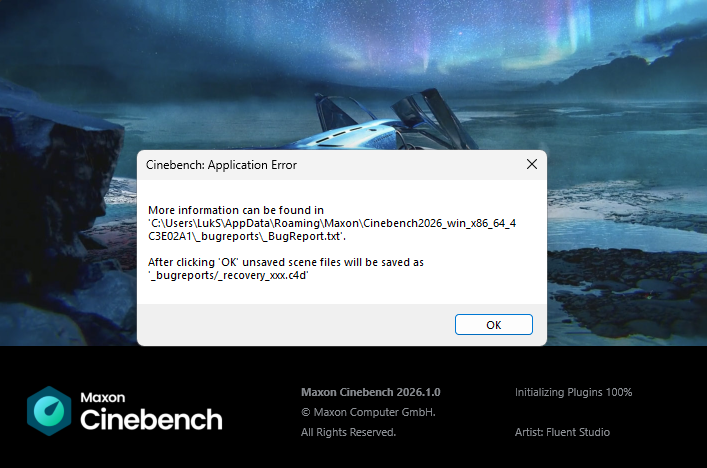Click 'Maxon Cinebench 2026.1.0' version text
Viewport: 707px width, 468px height.
coord(371,392)
